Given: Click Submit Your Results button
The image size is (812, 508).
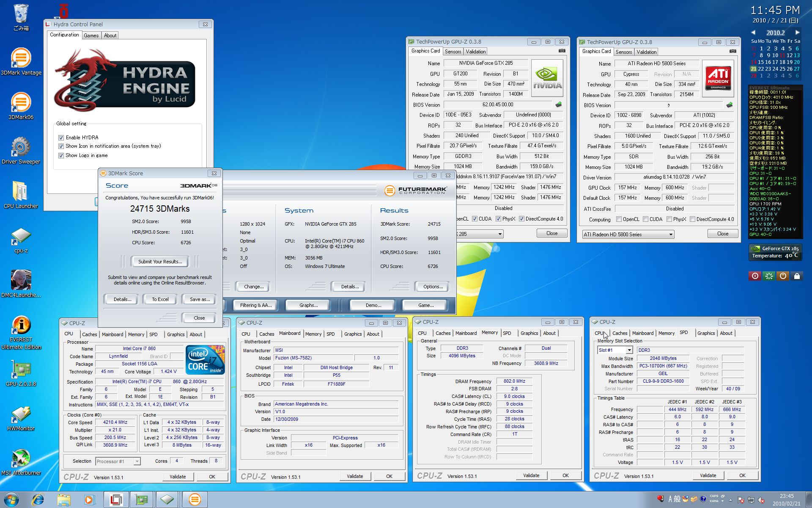Looking at the screenshot, I should tap(160, 262).
